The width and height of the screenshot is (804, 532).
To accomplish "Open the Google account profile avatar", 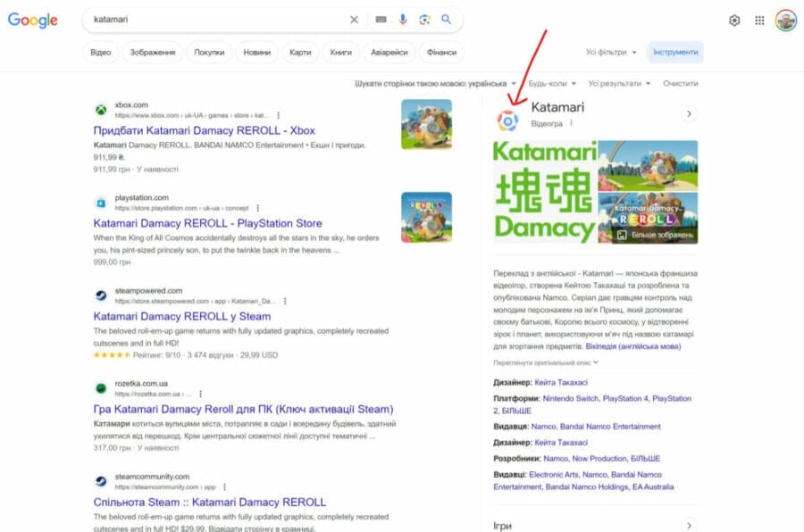I will pos(785,21).
